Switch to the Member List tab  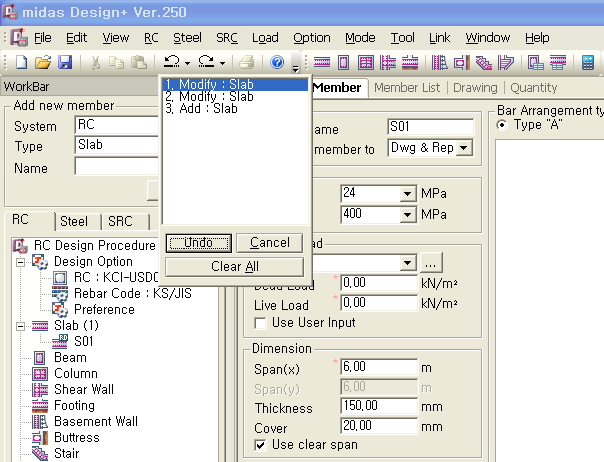pos(407,88)
